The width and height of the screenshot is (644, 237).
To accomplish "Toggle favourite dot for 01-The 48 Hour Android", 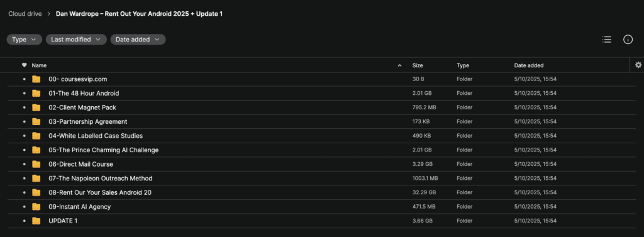I will 25,93.
